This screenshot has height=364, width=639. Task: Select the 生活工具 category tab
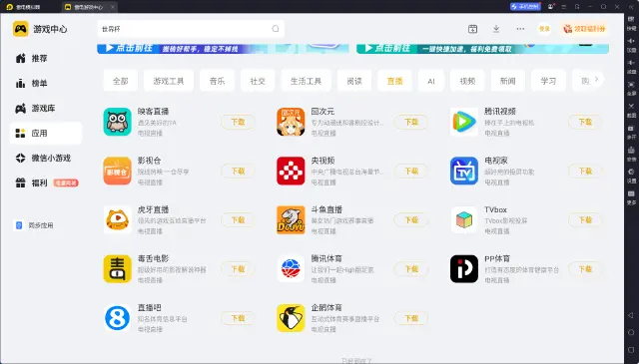pyautogui.click(x=307, y=81)
